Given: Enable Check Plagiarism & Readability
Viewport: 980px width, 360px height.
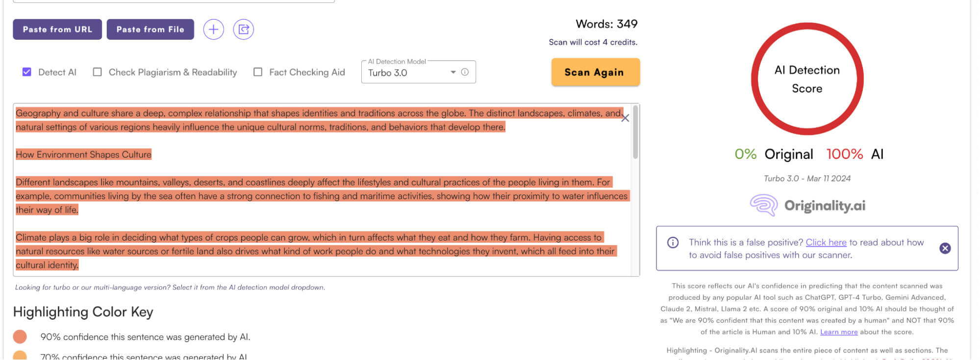Looking at the screenshot, I should tap(98, 72).
